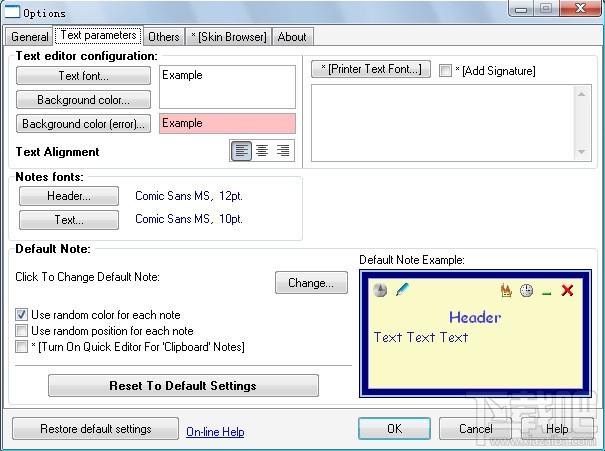Open the Skin Browser tab
The height and width of the screenshot is (451, 605).
228,37
